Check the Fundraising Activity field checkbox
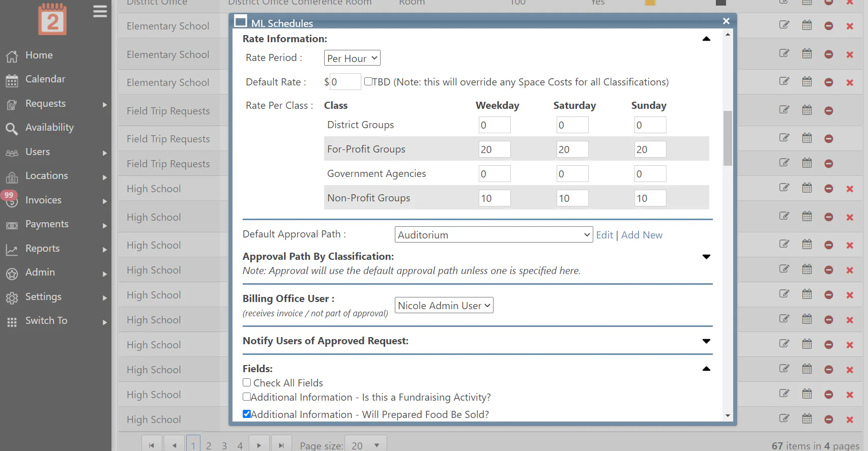 pyautogui.click(x=247, y=397)
